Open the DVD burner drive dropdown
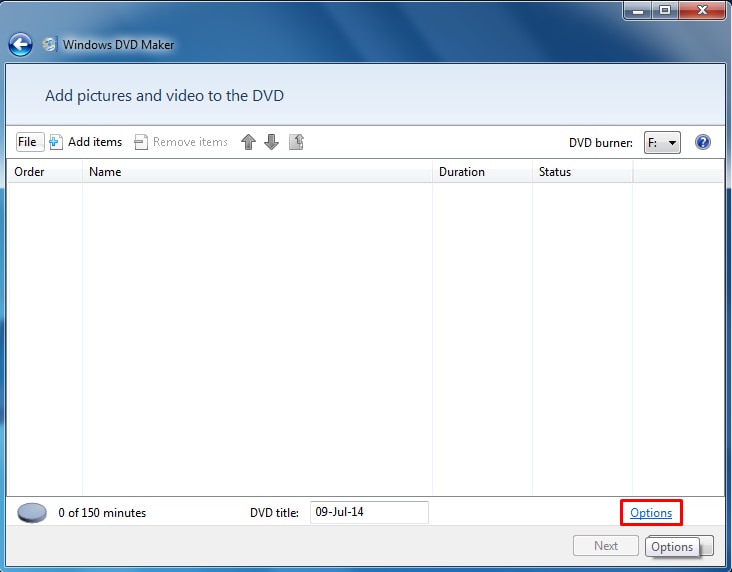The height and width of the screenshot is (572, 732). (662, 142)
